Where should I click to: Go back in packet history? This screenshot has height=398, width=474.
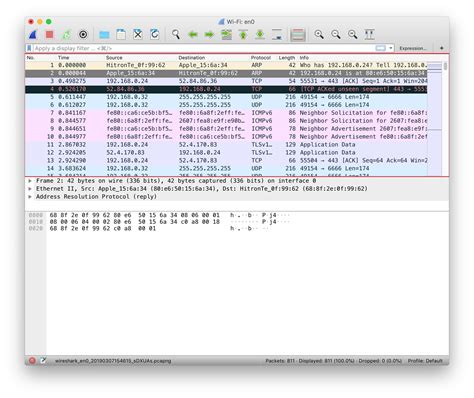coord(193,34)
